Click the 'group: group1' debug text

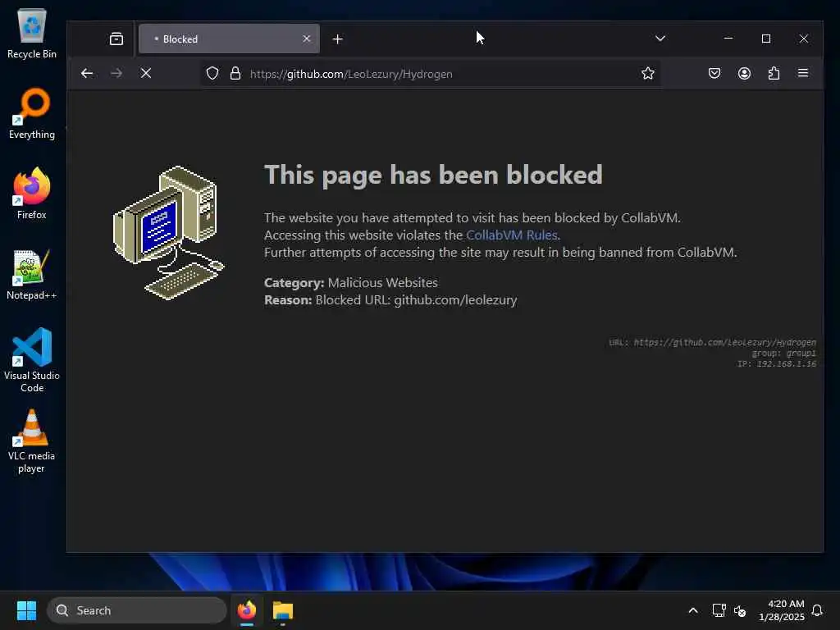783,354
